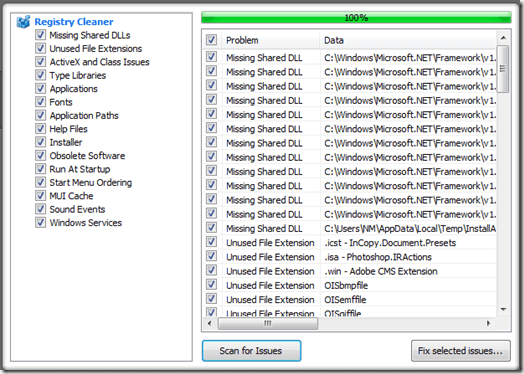
Task: Select the 'OISbmpfile' data cell
Action: (346, 285)
